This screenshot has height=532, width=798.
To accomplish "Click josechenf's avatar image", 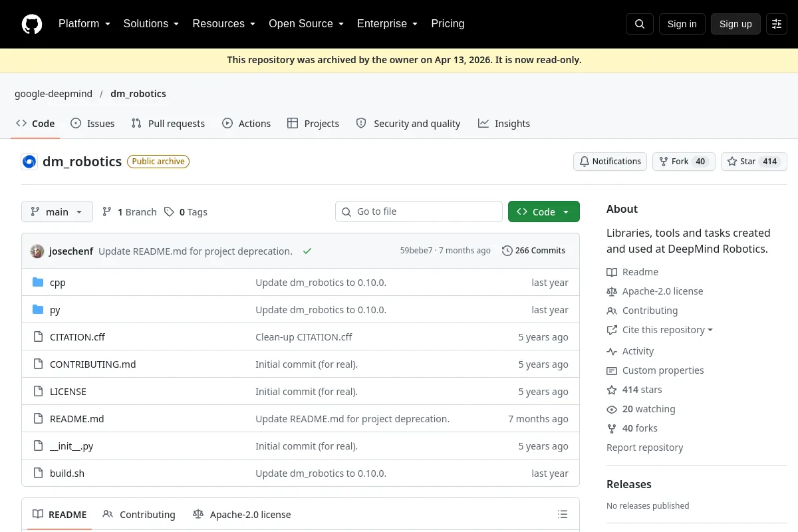I will (x=37, y=251).
